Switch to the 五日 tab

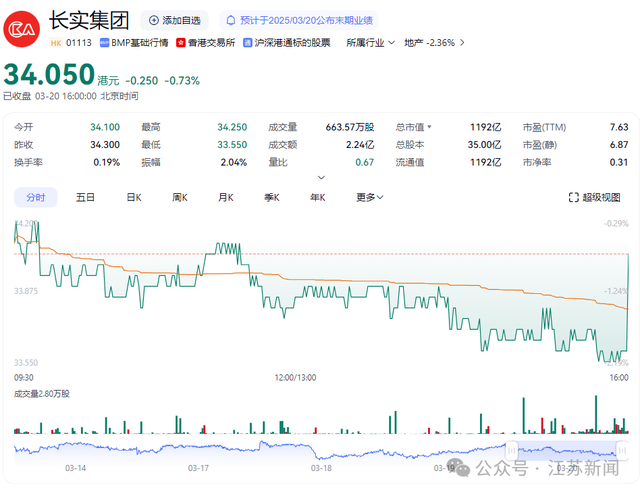coord(85,198)
